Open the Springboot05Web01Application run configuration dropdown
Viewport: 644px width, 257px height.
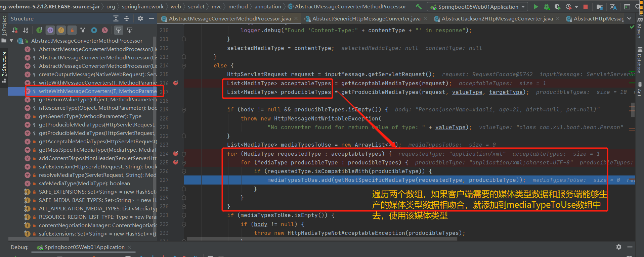pos(477,7)
